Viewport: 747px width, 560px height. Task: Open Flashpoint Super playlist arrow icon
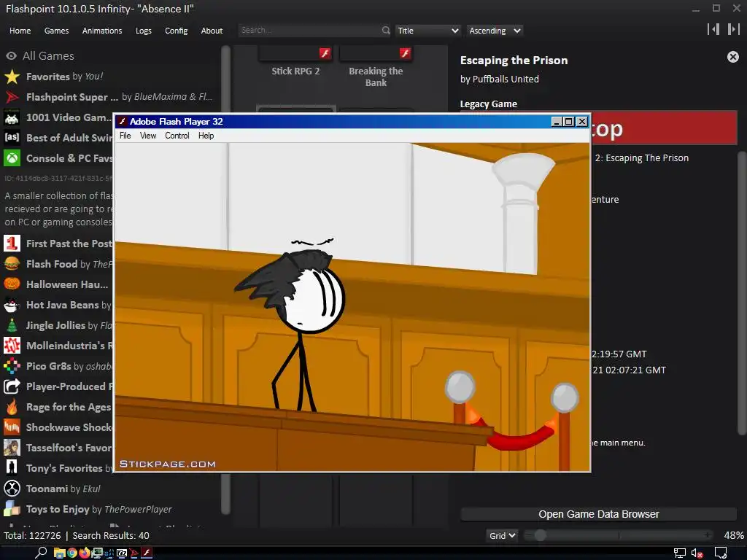click(12, 97)
